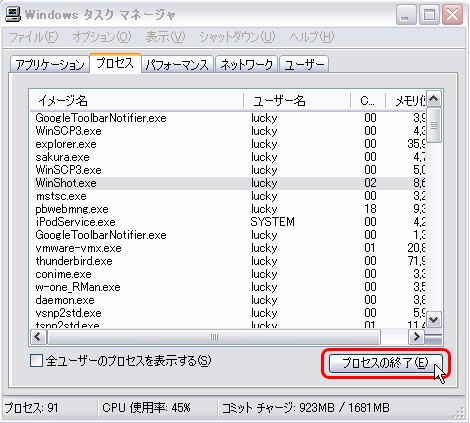Click the horizontal scrollbar thumb
The width and height of the screenshot is (470, 423).
tap(214, 337)
